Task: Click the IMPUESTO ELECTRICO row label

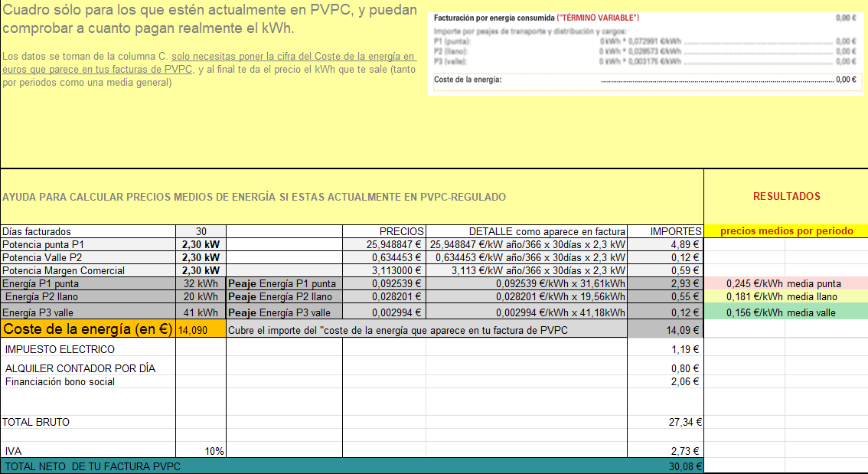Action: tap(60, 349)
